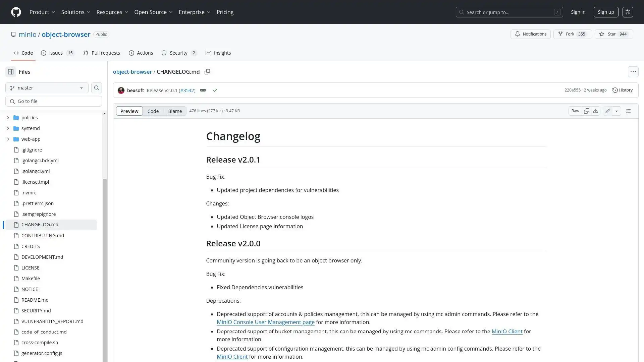Viewport: 644px width, 362px height.
Task: Open the Code repository tab
Action: click(23, 53)
